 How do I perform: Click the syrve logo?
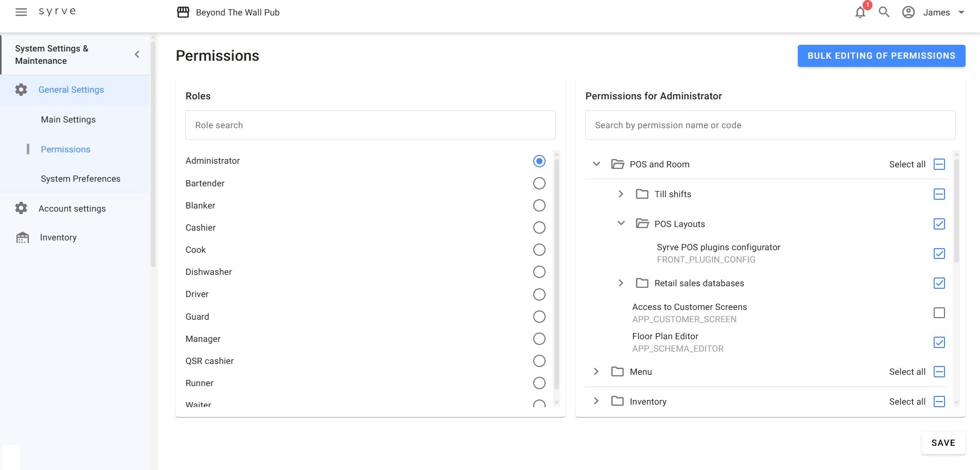click(x=58, y=11)
